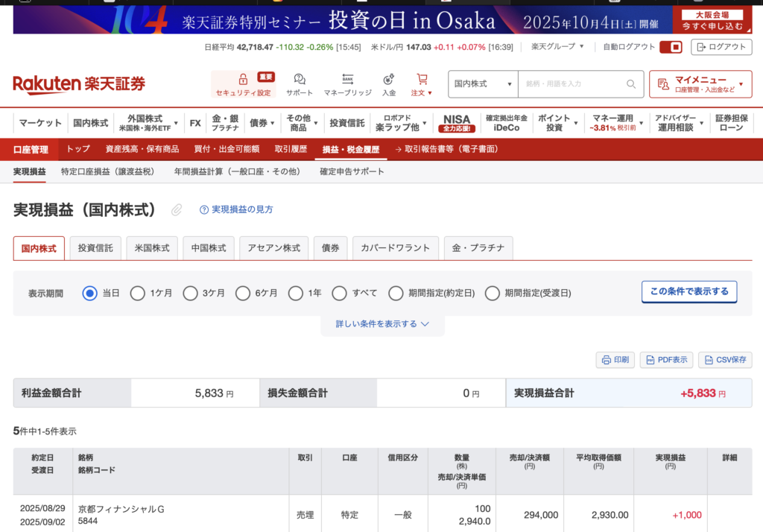
Task: Open 買付・出金可能額 in account menu
Action: tap(227, 150)
